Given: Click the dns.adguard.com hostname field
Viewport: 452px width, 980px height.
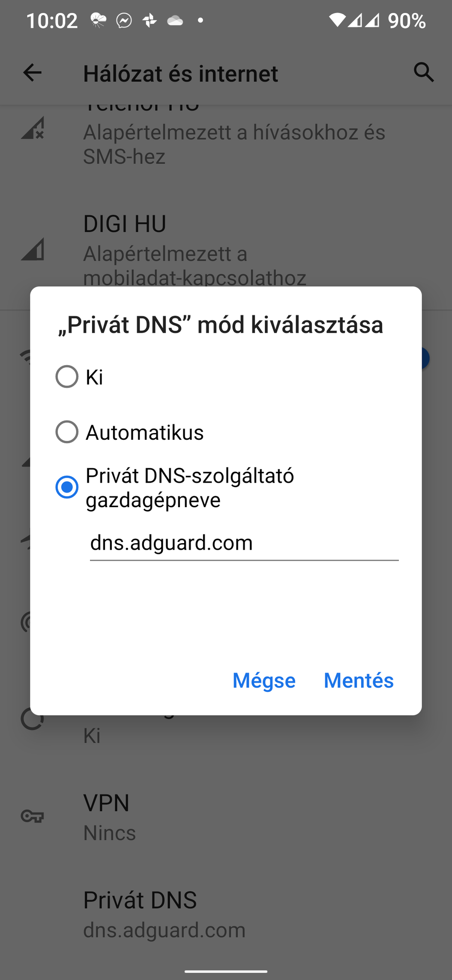Looking at the screenshot, I should [x=244, y=544].
